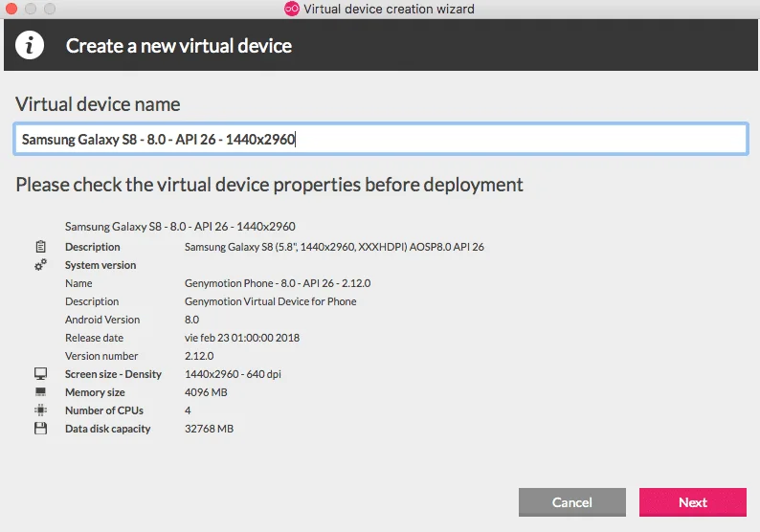This screenshot has width=760, height=532.
Task: Click the Name label under System version
Action: pos(78,283)
